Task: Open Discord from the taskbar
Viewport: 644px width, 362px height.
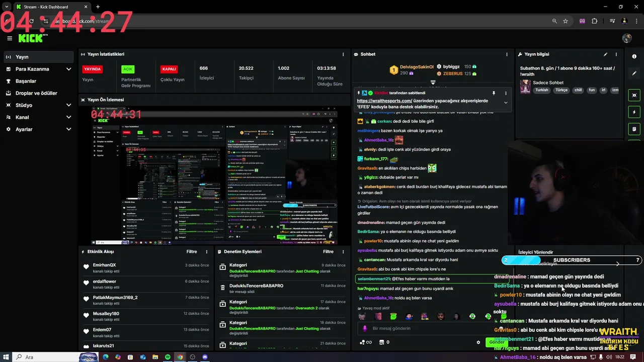Action: 205,357
